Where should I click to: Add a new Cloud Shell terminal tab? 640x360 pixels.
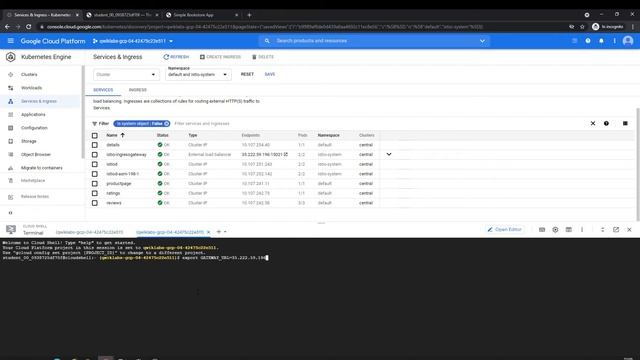[x=219, y=232]
